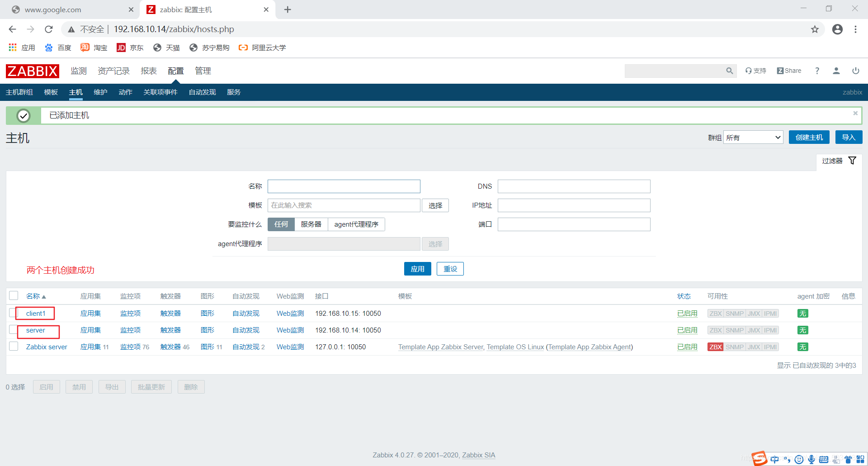Open the help question mark icon

coord(817,71)
